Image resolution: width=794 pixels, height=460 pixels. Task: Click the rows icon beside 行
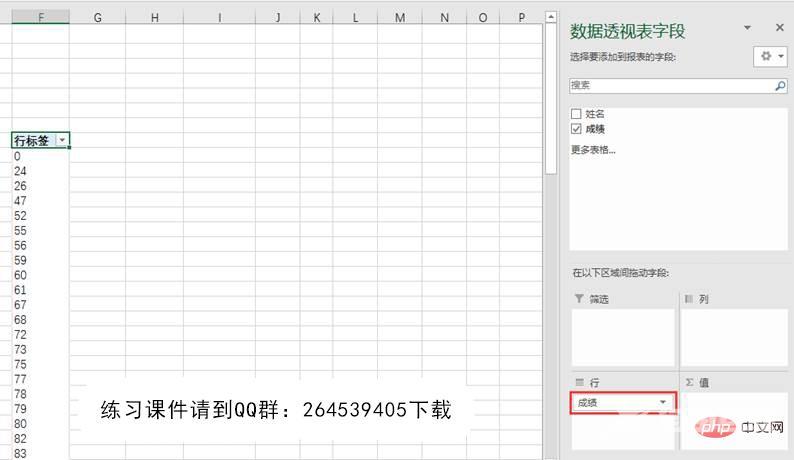click(579, 383)
